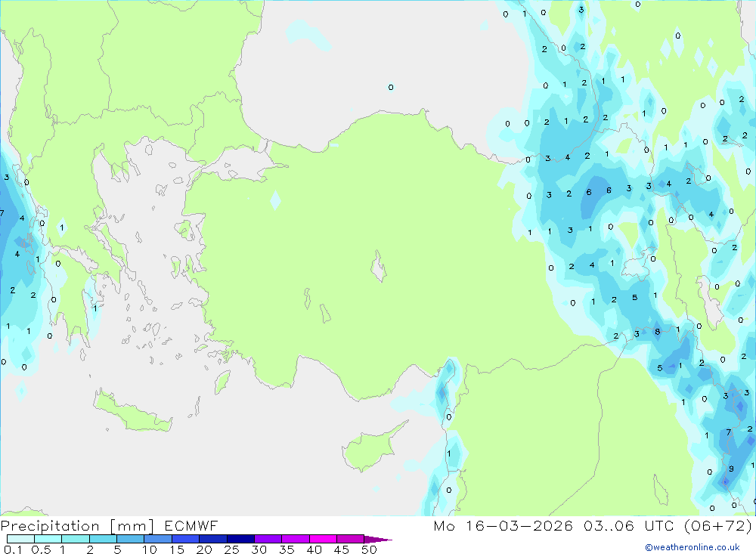Click the legend label '25'

point(232,549)
